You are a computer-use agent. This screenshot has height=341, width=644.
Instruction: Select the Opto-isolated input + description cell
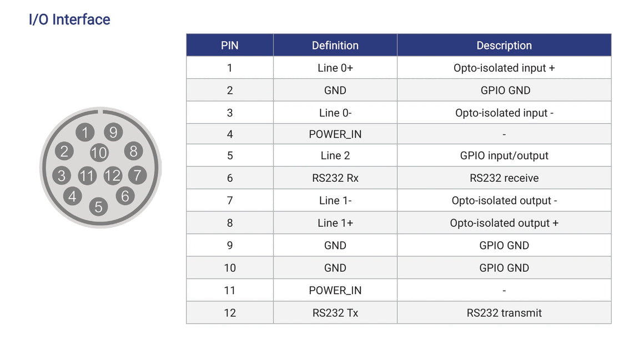504,68
